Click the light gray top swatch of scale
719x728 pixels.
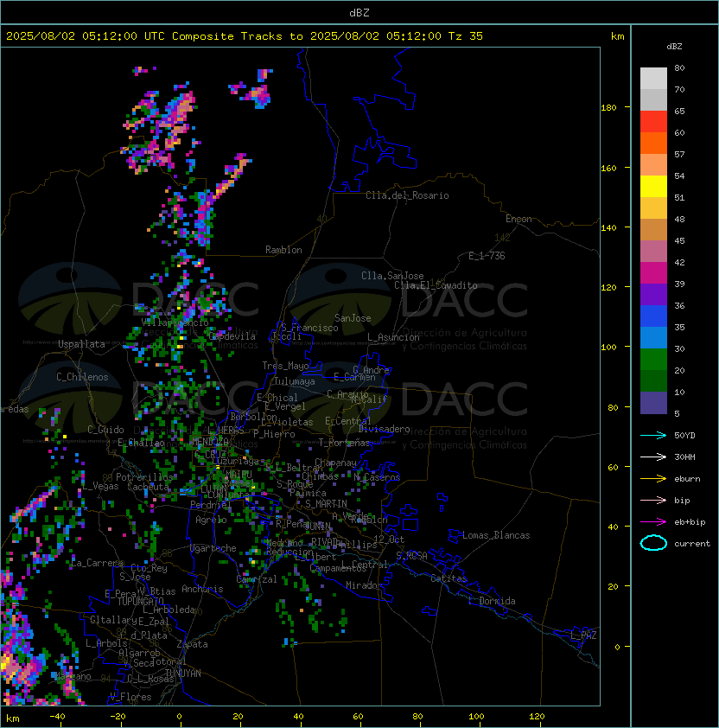(x=653, y=79)
